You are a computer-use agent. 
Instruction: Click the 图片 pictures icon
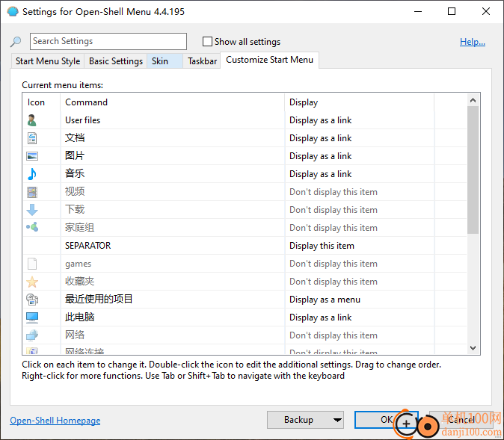(x=32, y=156)
